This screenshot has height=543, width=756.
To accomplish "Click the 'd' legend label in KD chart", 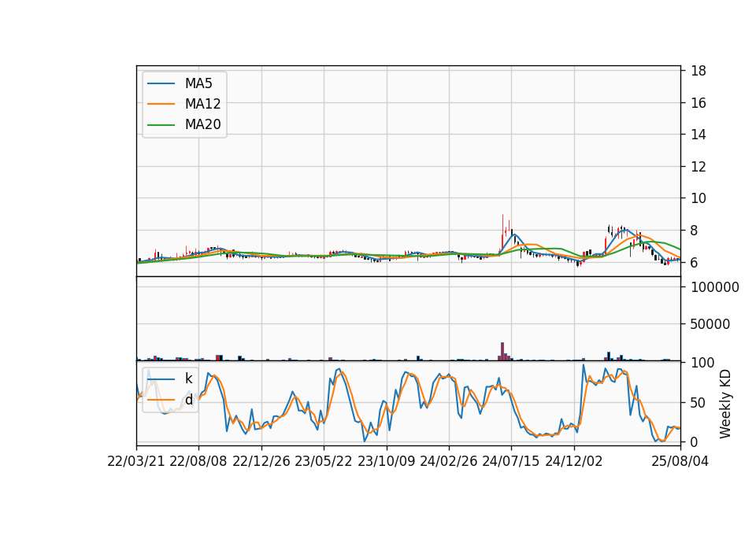I will 188,400.
